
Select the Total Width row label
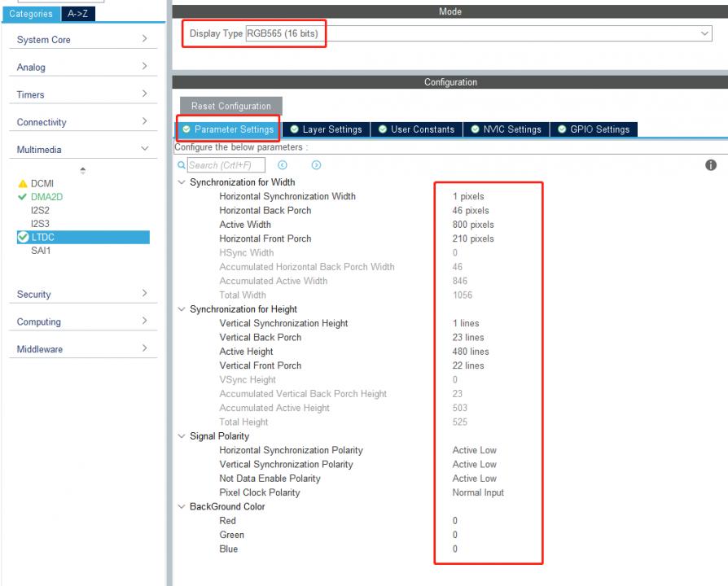[243, 295]
